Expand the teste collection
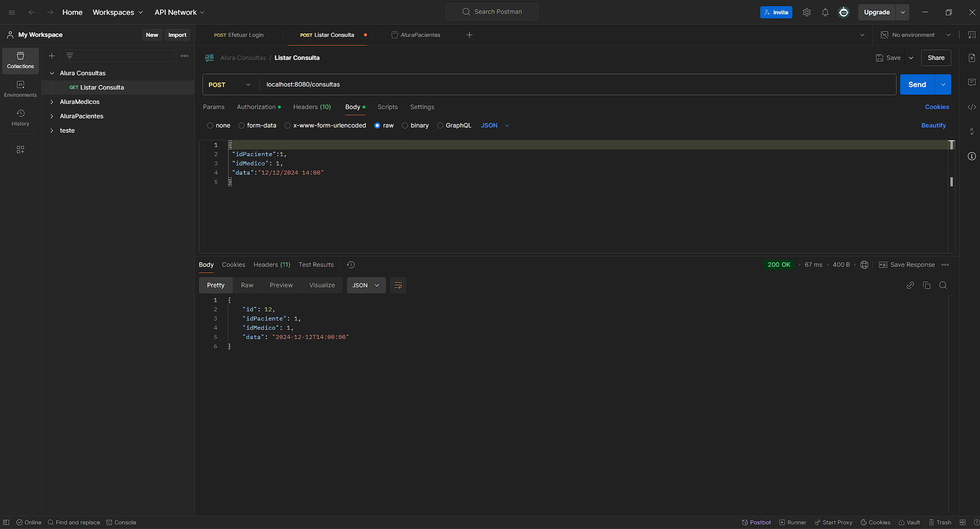The image size is (980, 529). [x=52, y=131]
